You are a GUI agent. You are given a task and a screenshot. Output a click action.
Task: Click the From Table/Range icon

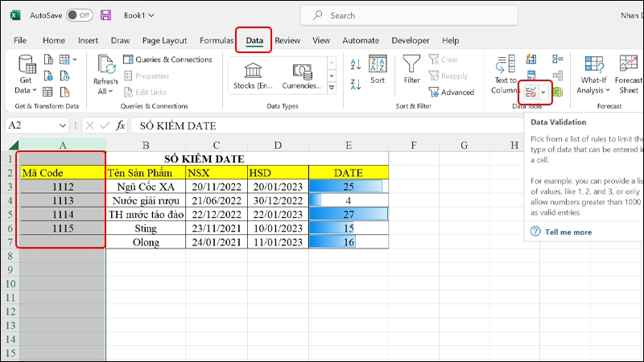[48, 92]
